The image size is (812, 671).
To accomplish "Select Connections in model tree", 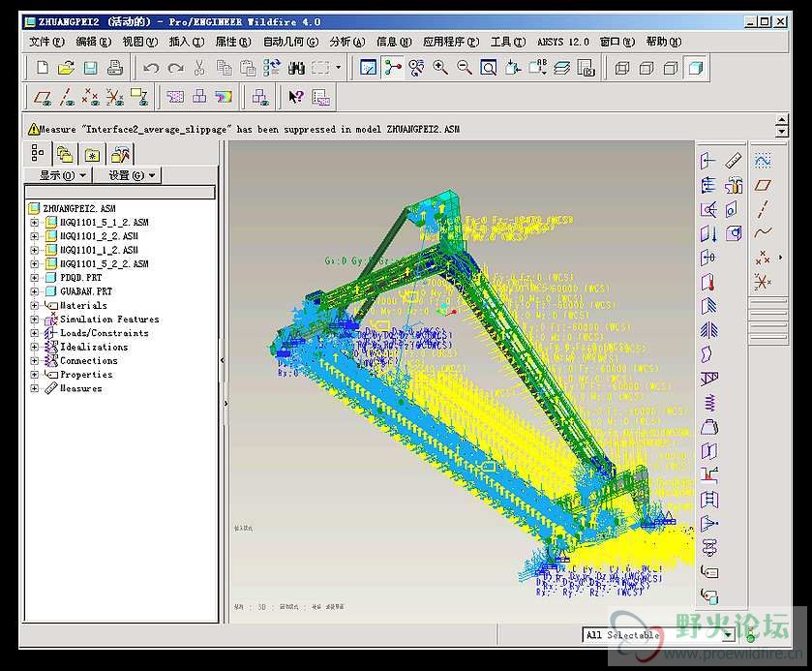I will click(88, 360).
